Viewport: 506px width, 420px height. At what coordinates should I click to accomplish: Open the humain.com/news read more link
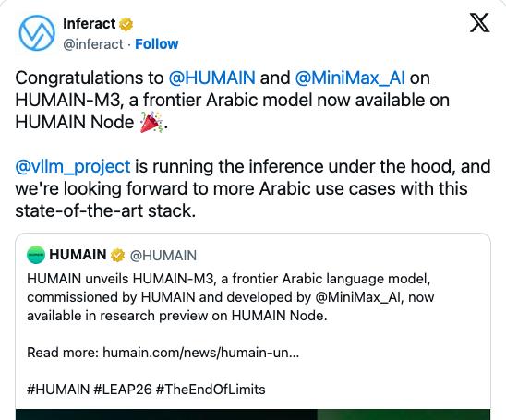(x=201, y=353)
